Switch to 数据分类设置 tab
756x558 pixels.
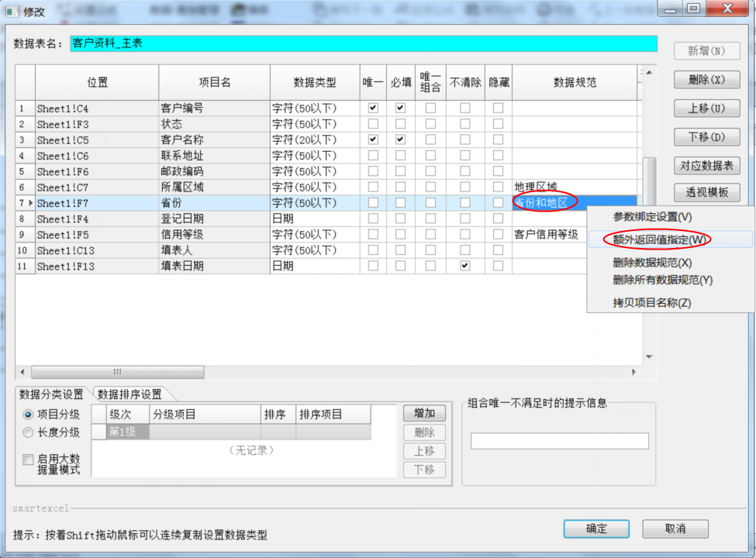[x=51, y=394]
